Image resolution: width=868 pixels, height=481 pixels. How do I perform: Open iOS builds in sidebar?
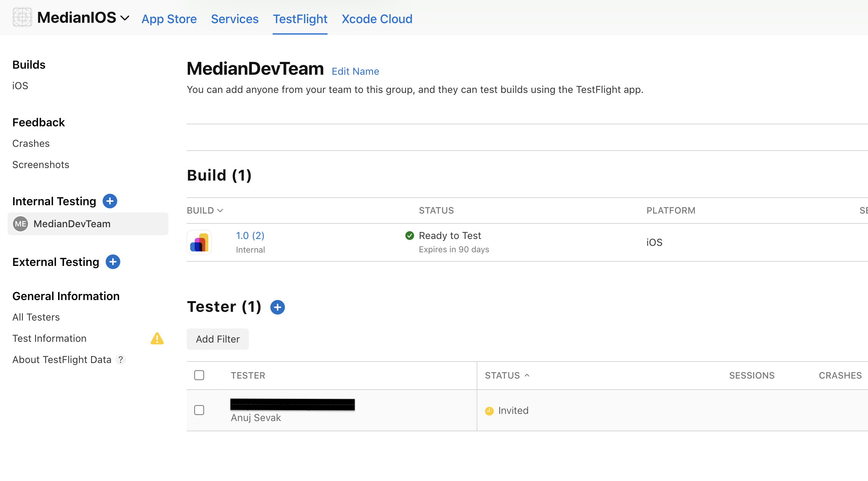(20, 86)
